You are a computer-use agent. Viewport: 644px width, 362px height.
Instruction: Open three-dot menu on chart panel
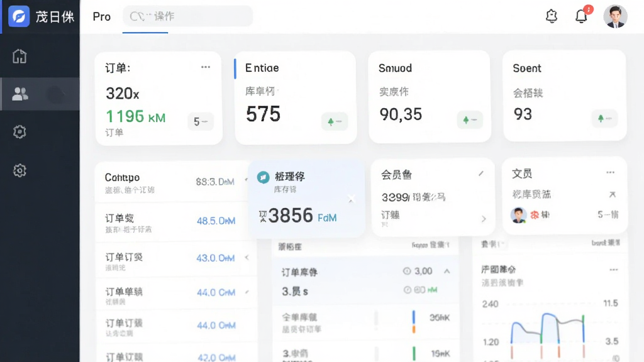click(614, 270)
